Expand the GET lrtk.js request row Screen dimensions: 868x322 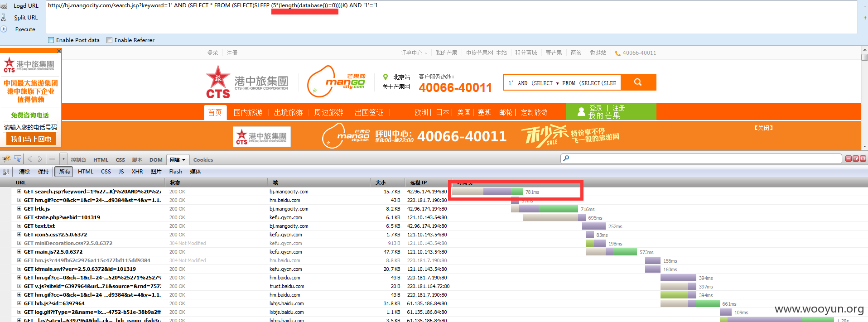click(19, 209)
